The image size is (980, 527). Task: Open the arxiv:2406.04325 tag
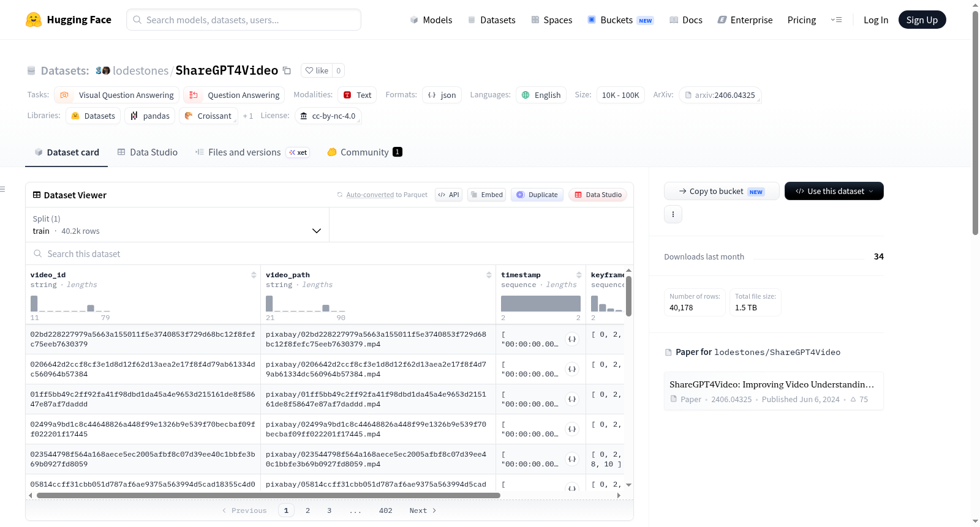(x=720, y=95)
